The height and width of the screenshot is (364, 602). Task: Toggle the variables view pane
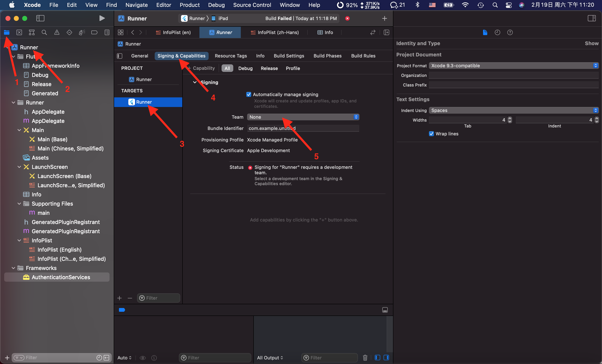click(377, 358)
